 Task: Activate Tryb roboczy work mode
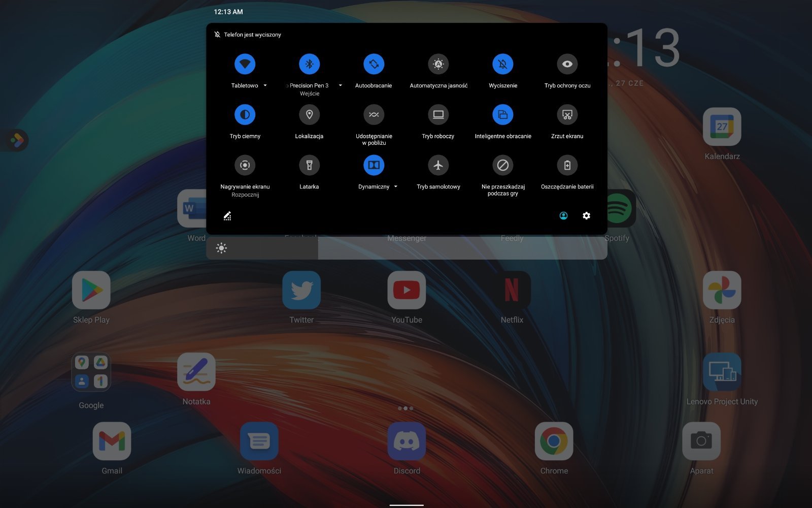[x=438, y=115]
